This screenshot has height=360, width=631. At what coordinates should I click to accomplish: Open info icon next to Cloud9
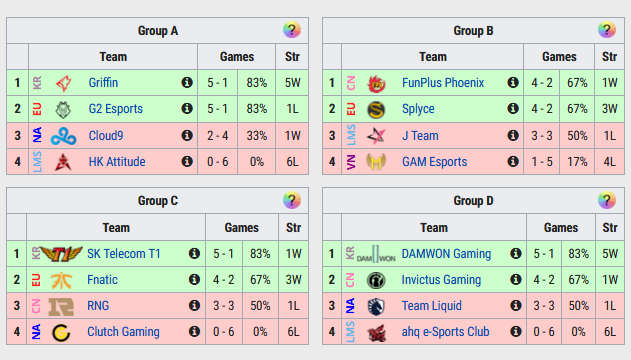tap(187, 136)
